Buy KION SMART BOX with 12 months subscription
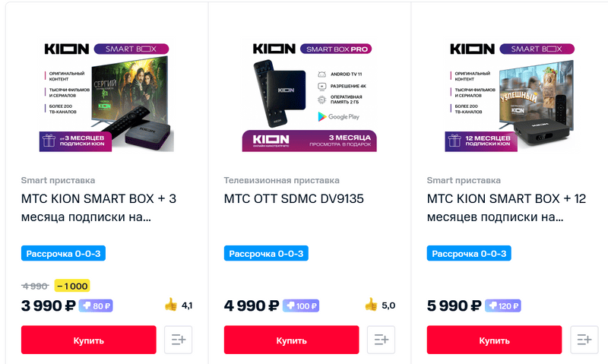 click(x=494, y=340)
